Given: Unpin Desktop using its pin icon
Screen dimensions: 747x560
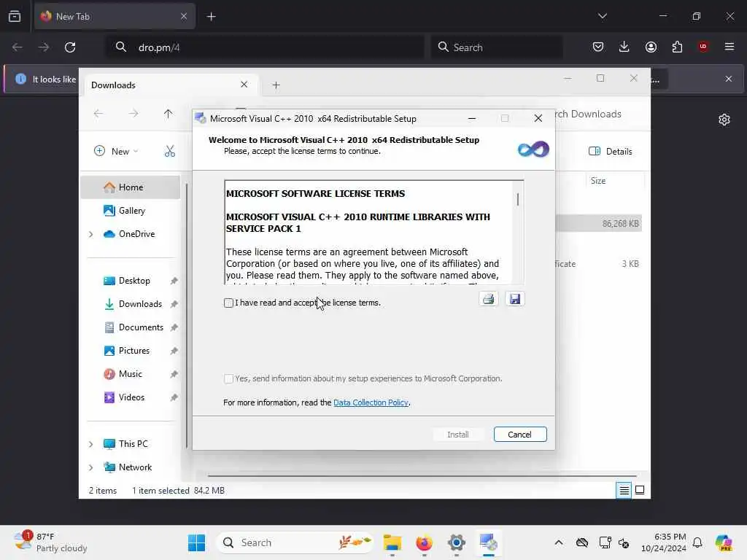Looking at the screenshot, I should 174,281.
